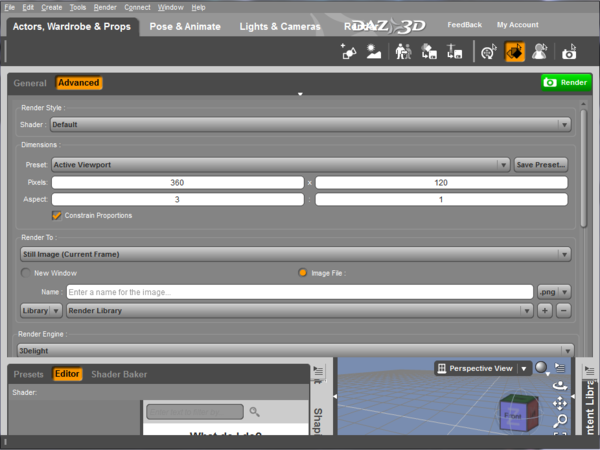Switch to the Presets tab
Screen dimensions: 600x450
[x=29, y=374]
